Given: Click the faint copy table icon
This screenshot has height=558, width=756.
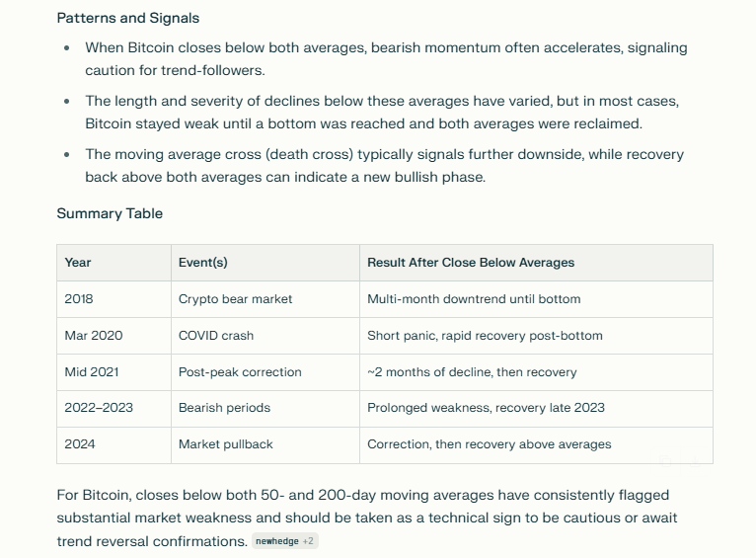Looking at the screenshot, I should tap(667, 460).
